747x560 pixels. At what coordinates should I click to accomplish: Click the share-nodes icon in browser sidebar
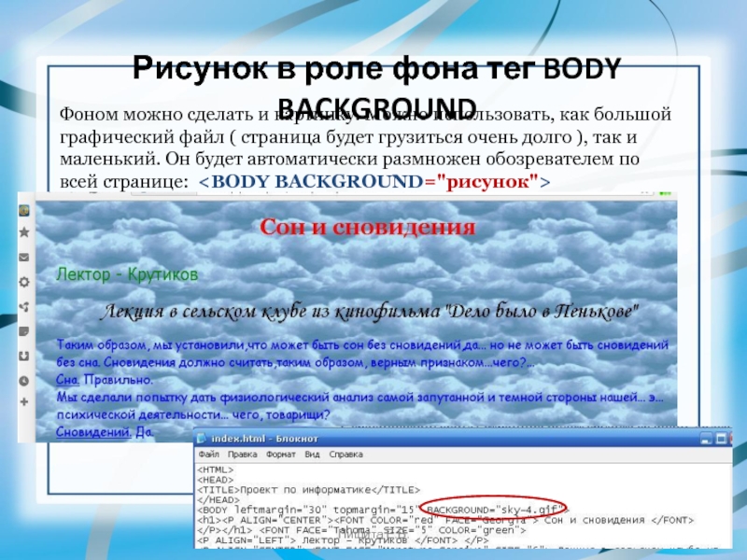click(x=24, y=307)
